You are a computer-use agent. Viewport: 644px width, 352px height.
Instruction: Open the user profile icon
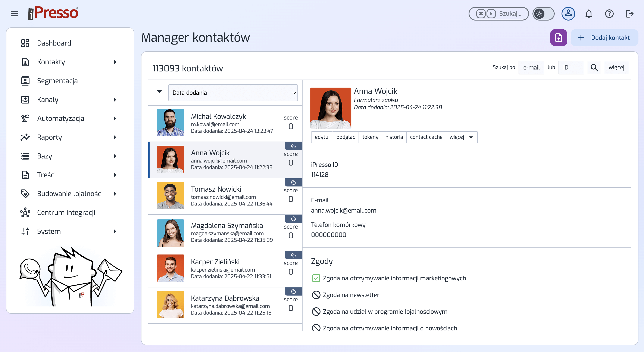click(568, 13)
